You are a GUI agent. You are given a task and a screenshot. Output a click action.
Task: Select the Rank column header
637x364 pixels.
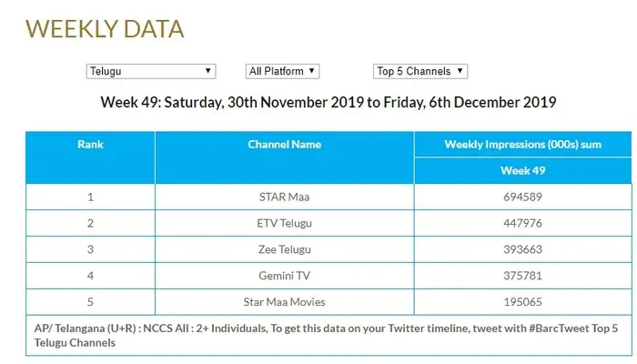[90, 145]
